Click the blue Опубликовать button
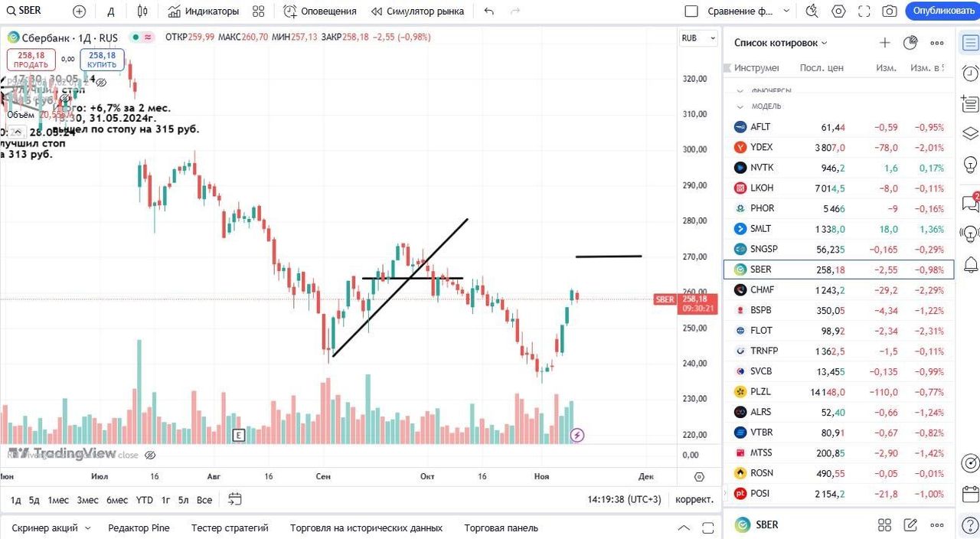This screenshot has height=539, width=980. [x=943, y=11]
